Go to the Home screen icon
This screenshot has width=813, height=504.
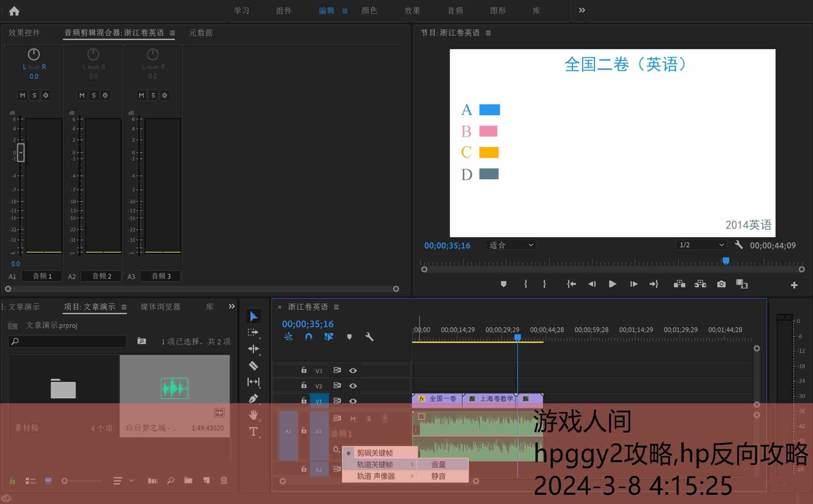coord(14,11)
